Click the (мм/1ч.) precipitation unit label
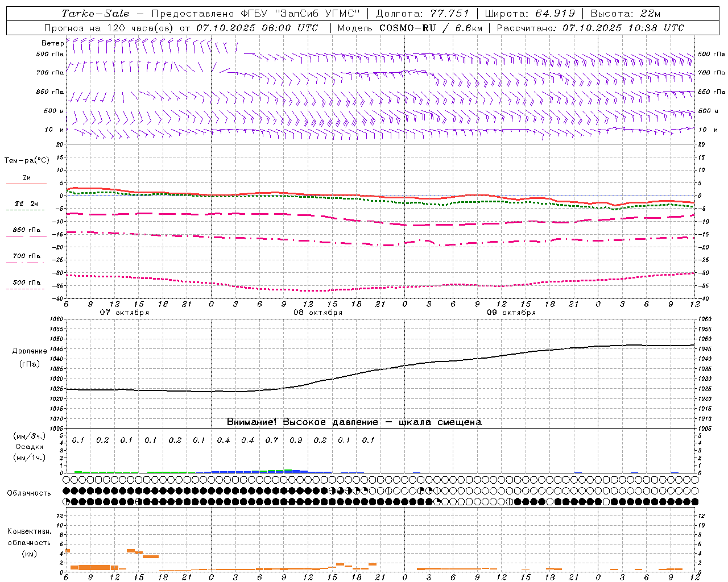This screenshot has width=728, height=582. coord(30,458)
